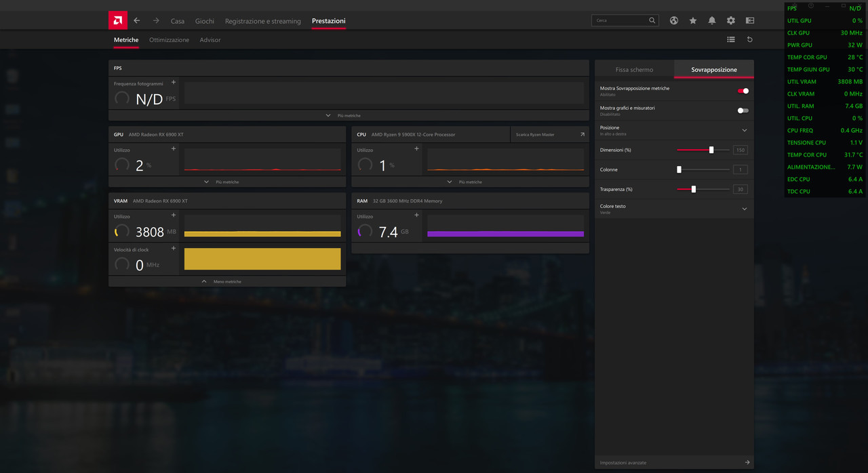Click Scarica Ryzen Master link
868x473 pixels.
pos(535,135)
